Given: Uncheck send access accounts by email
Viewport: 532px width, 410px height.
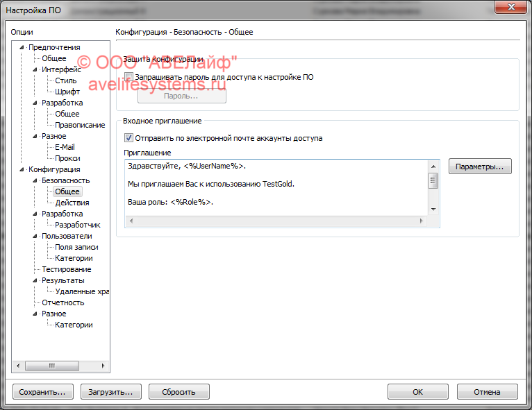Looking at the screenshot, I should (x=128, y=138).
